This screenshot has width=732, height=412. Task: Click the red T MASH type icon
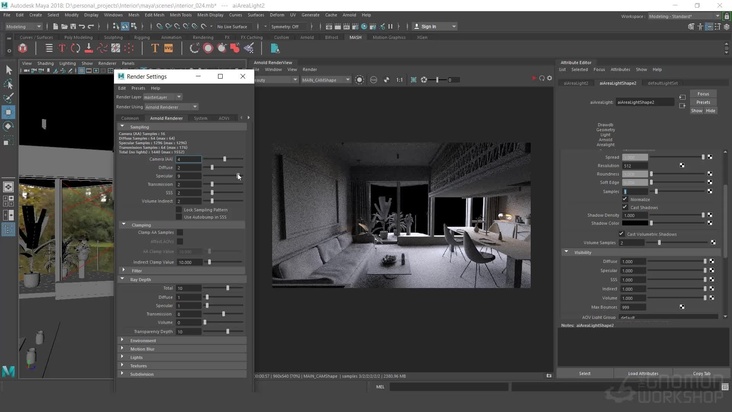[62, 48]
